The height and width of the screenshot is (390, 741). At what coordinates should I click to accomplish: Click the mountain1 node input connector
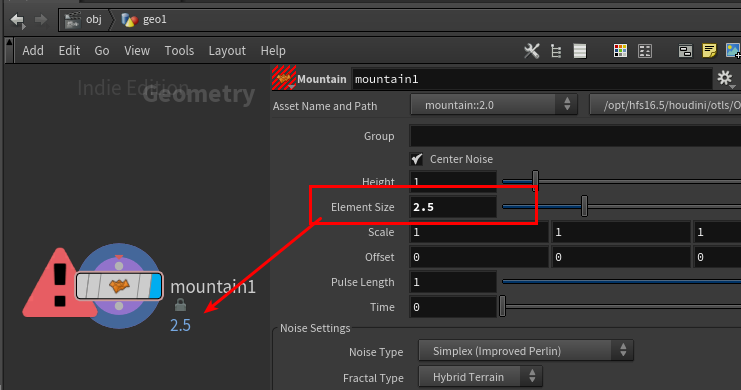119,266
